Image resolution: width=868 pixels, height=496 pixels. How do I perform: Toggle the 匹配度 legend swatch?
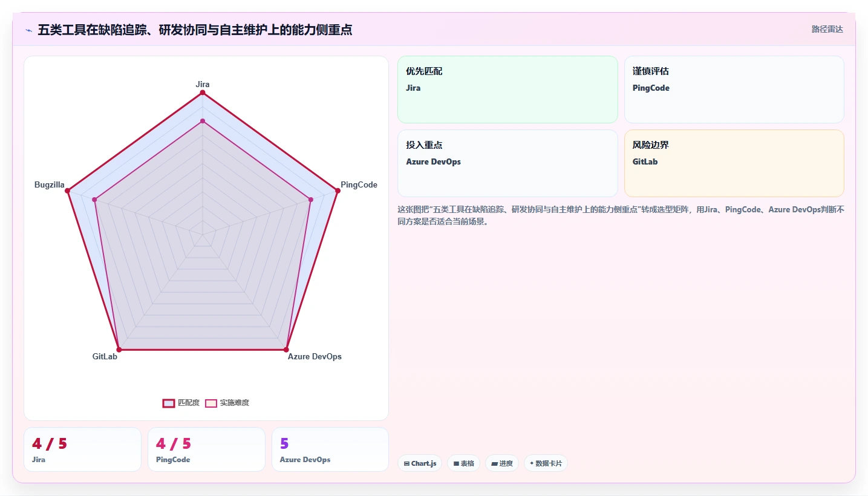[169, 403]
